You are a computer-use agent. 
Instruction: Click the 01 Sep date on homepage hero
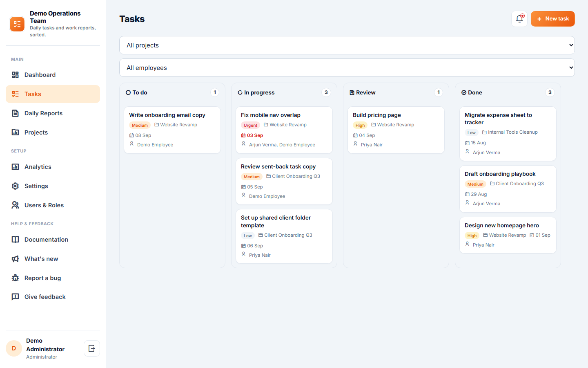point(540,235)
